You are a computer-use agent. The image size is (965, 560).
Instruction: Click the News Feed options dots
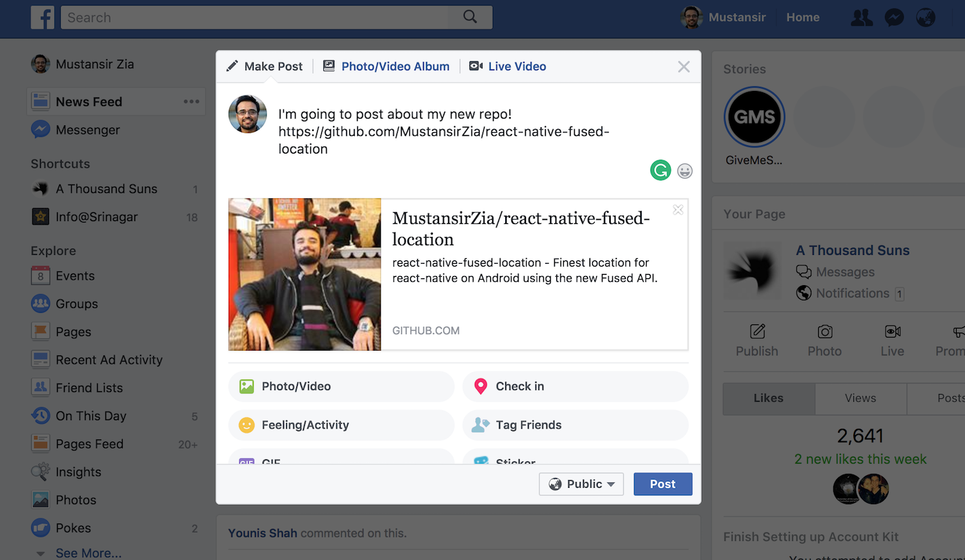(192, 102)
